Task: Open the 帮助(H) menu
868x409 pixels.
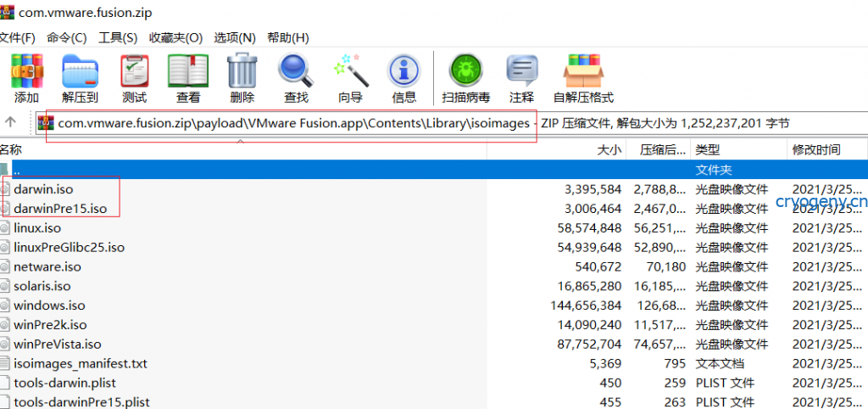Action: [x=288, y=37]
